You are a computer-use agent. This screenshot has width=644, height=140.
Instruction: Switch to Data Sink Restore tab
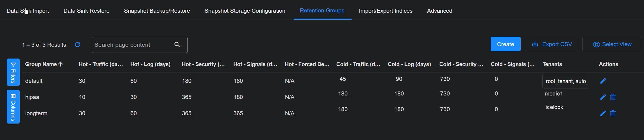[86, 11]
